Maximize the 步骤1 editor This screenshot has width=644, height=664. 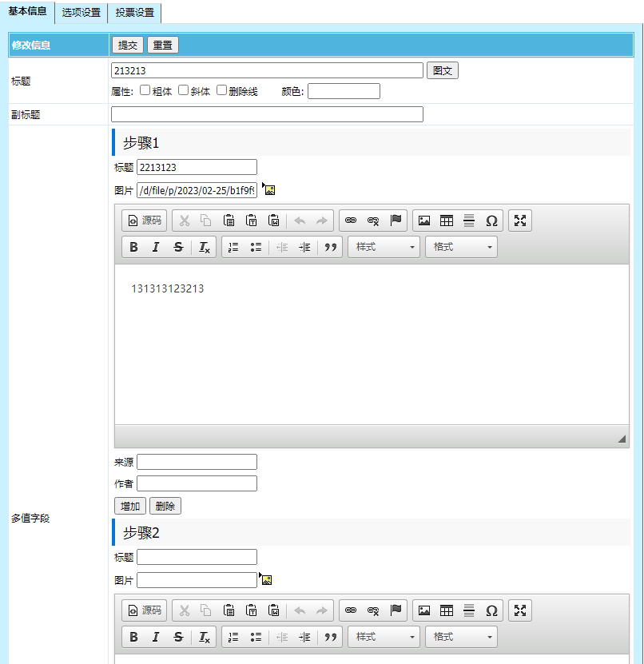click(x=520, y=221)
